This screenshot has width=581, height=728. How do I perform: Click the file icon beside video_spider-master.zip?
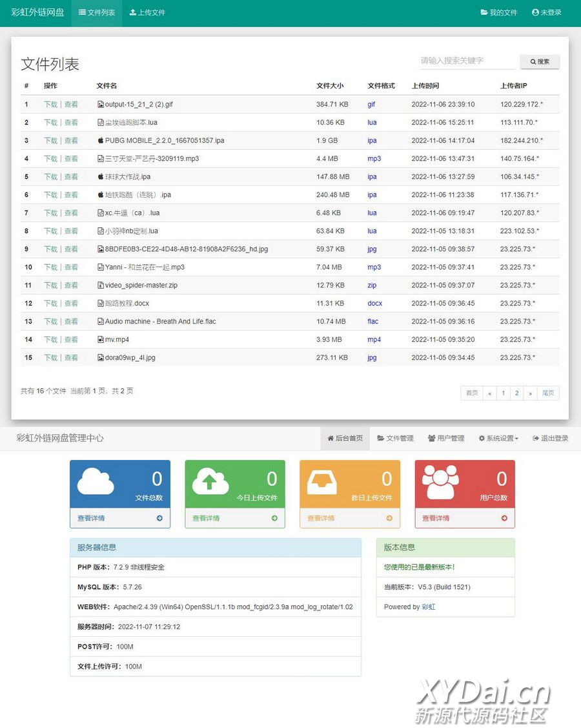101,286
